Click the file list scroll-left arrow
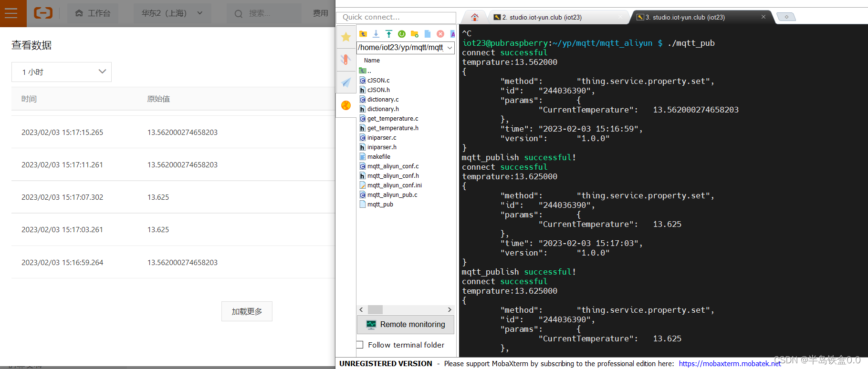 coord(361,309)
